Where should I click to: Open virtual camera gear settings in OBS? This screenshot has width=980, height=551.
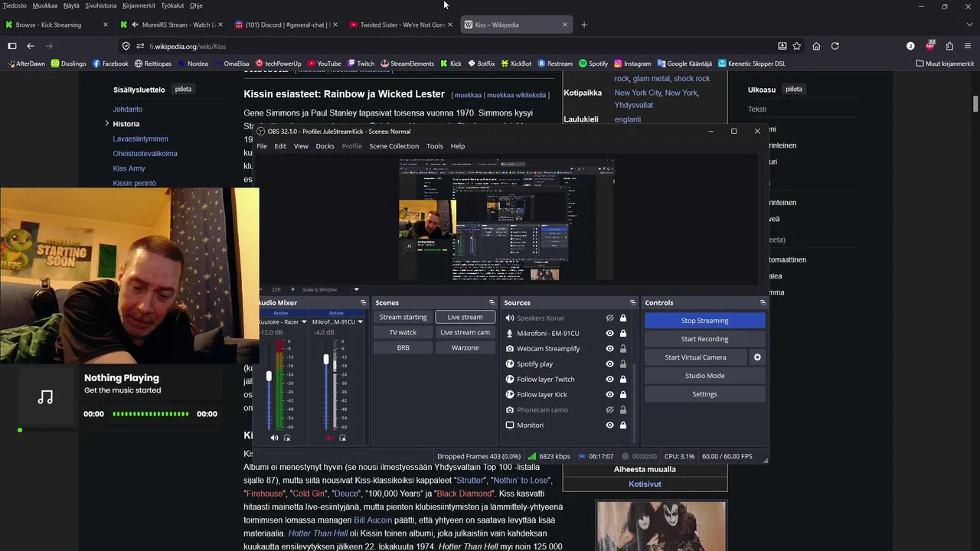pos(757,357)
